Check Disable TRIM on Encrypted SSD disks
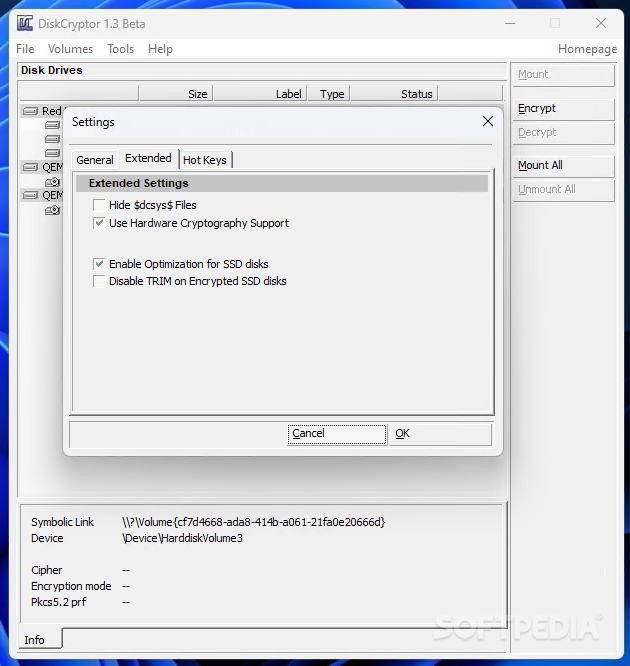 click(x=99, y=282)
